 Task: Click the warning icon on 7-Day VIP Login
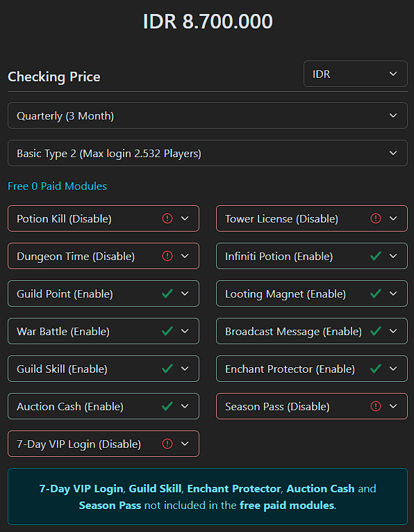[x=167, y=444]
